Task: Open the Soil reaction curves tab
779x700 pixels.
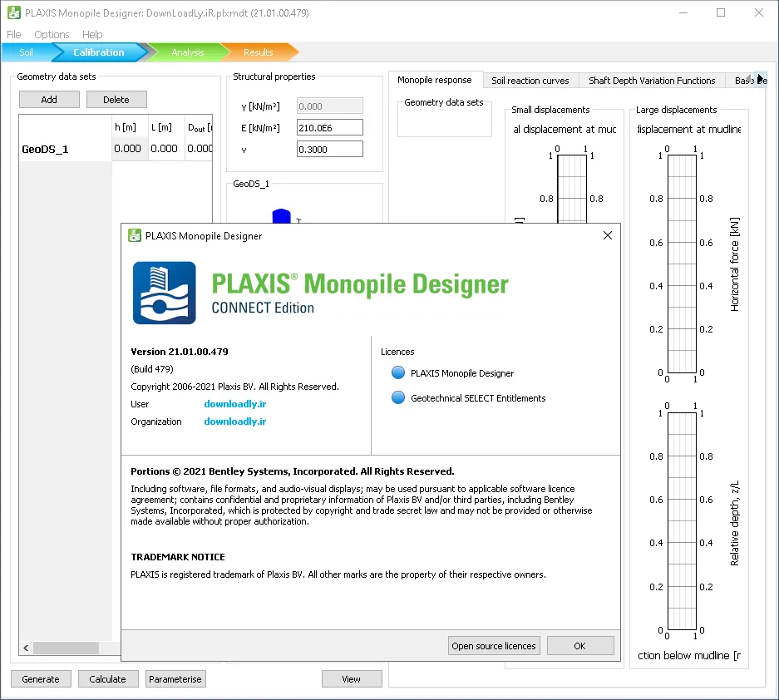Action: coord(530,81)
